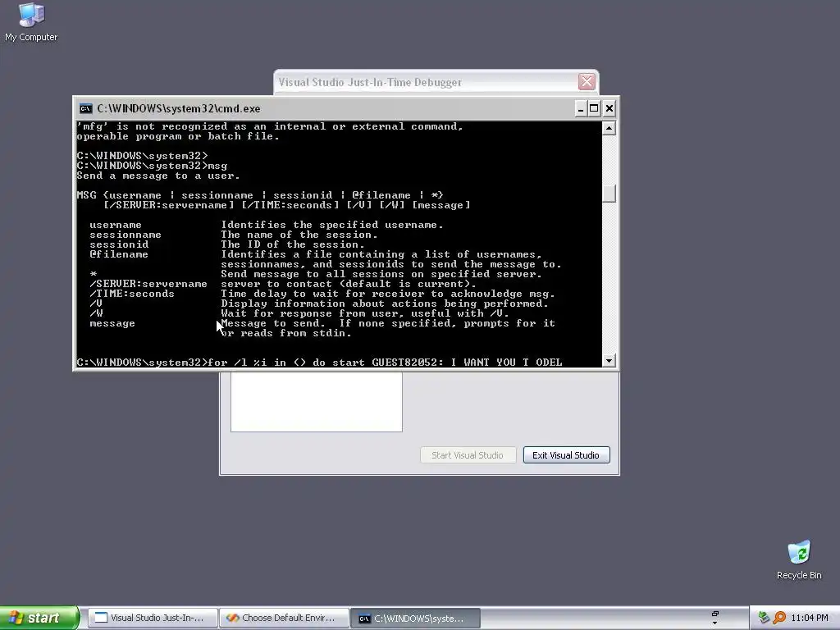The image size is (840, 630).
Task: Minimize the cmd.exe window
Action: [580, 109]
